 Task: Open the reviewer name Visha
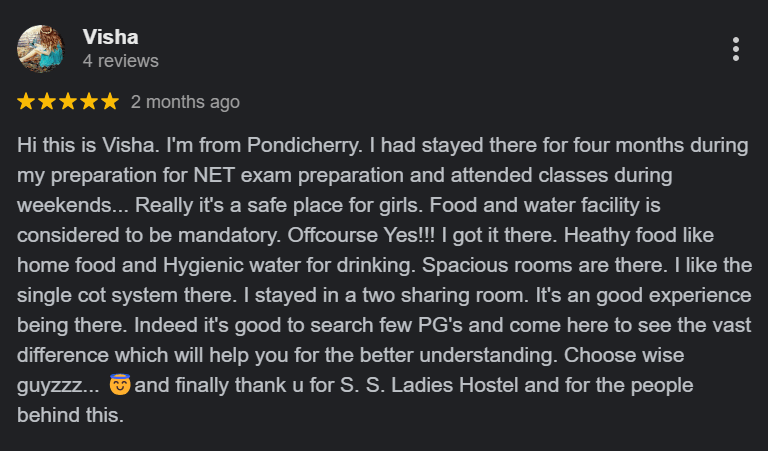[x=111, y=37]
